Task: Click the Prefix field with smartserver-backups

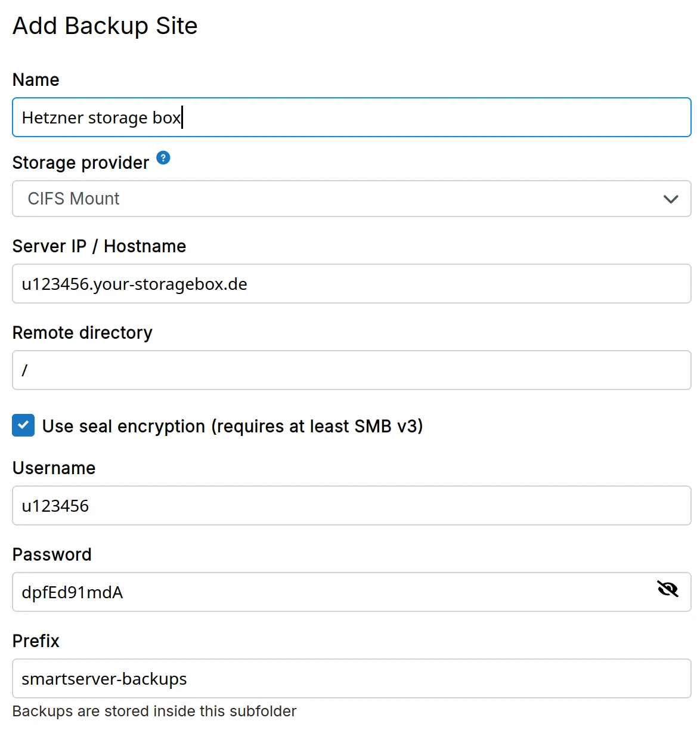Action: click(x=351, y=679)
